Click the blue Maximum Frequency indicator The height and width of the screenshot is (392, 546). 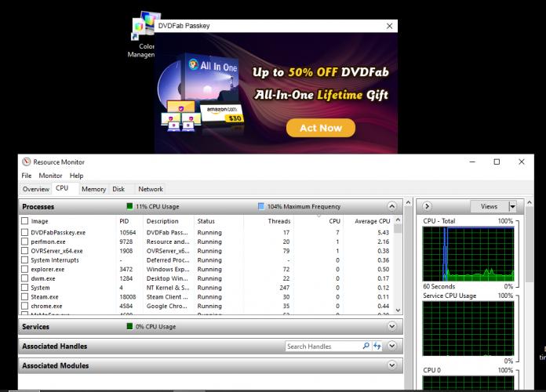point(260,206)
